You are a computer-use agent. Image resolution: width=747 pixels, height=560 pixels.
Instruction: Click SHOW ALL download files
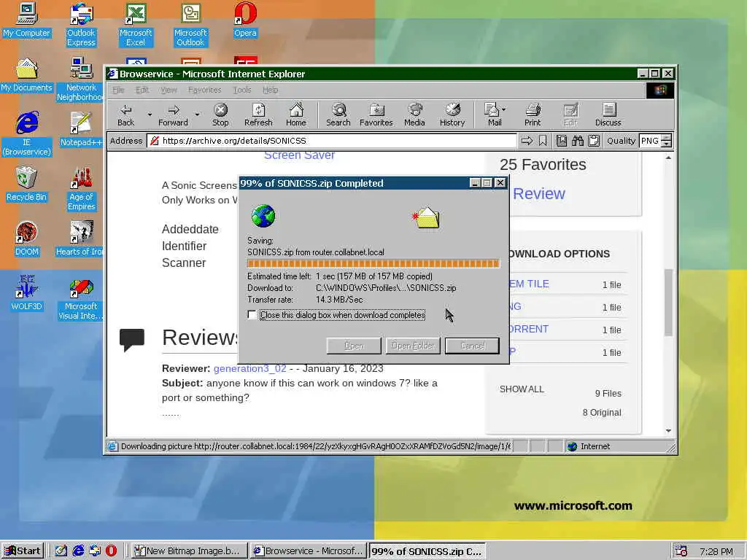[522, 389]
